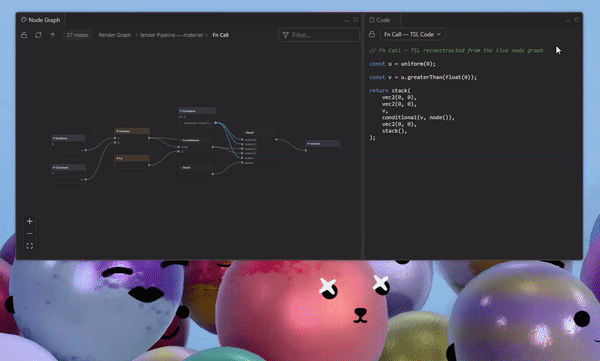600x361 pixels.
Task: Click the "const v = u.greaterThan(float(0));" line
Action: [x=423, y=77]
